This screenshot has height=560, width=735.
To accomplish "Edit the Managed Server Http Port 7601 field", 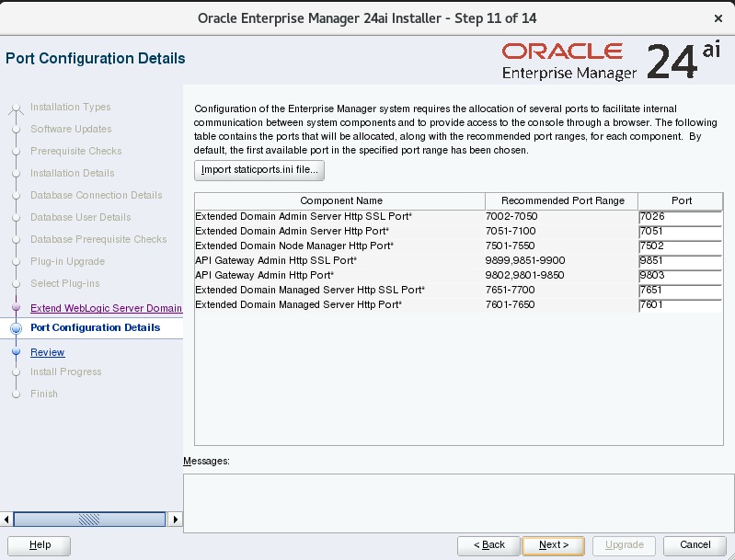I will tap(680, 304).
